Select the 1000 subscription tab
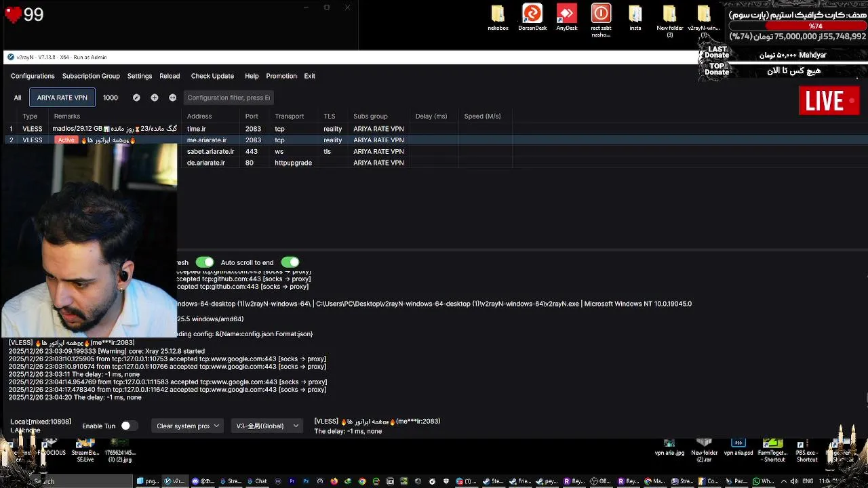The image size is (868, 488). pyautogui.click(x=111, y=98)
